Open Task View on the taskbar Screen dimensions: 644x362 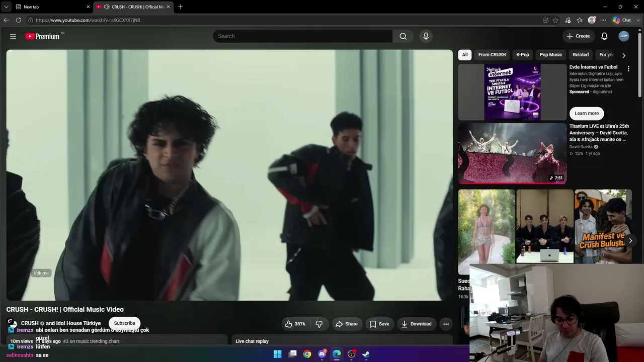point(292,354)
